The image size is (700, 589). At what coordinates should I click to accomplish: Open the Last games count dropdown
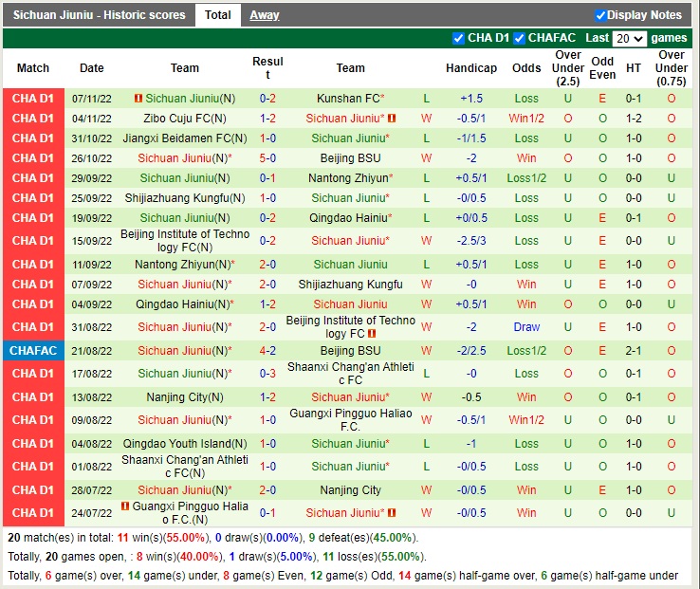629,39
